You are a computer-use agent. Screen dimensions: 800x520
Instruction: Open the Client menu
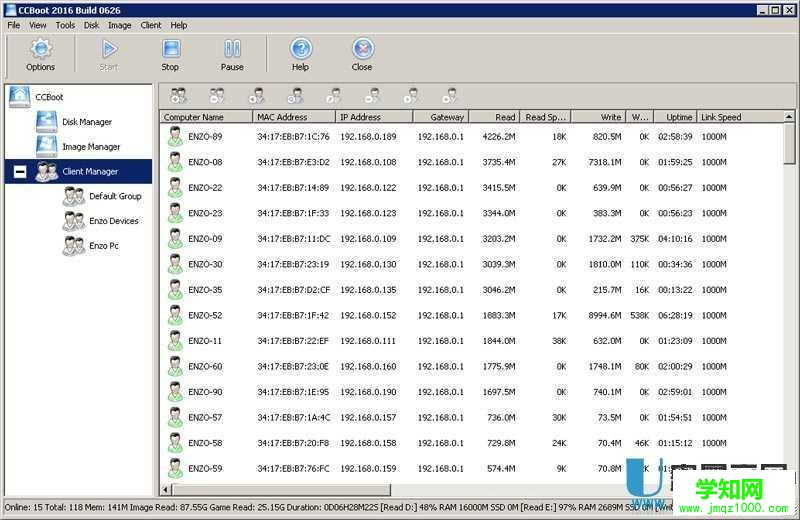(x=151, y=25)
